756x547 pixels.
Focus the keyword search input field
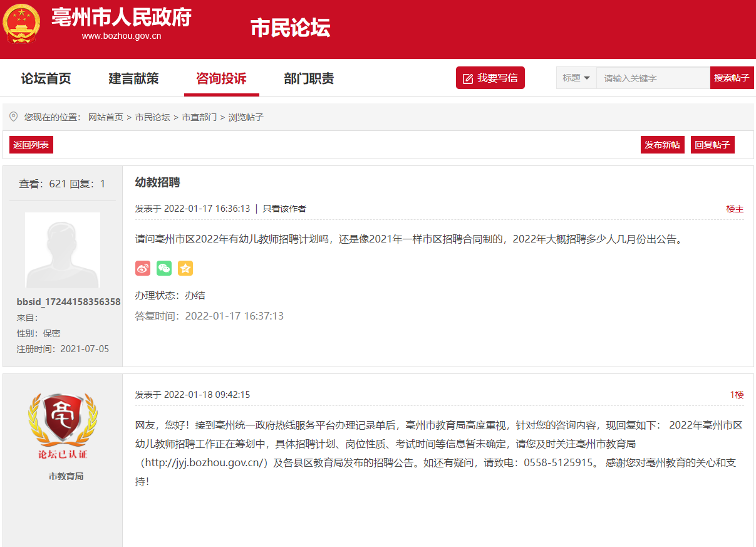[x=653, y=78]
